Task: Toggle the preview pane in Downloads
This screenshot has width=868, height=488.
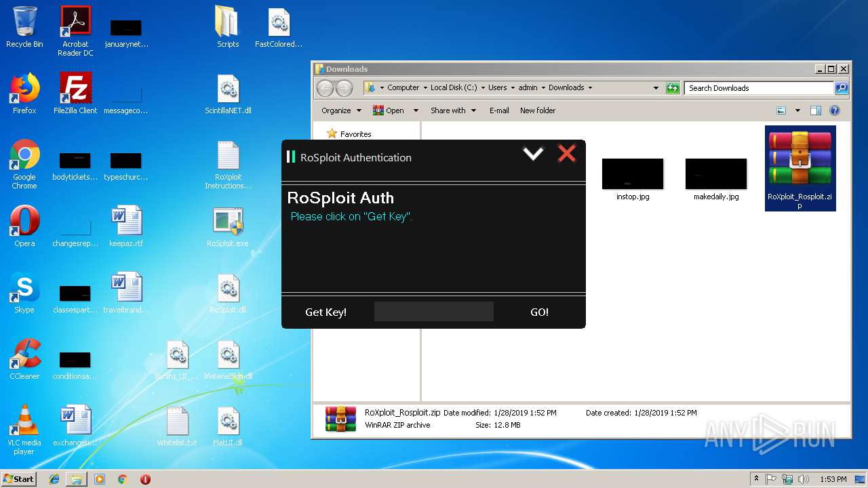Action: coord(816,110)
